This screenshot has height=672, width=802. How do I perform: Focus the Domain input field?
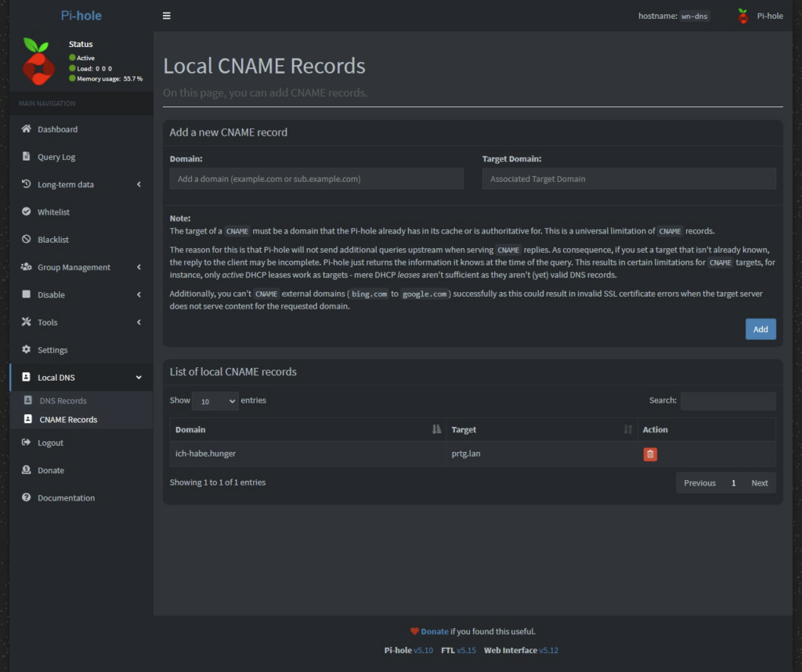tap(316, 179)
